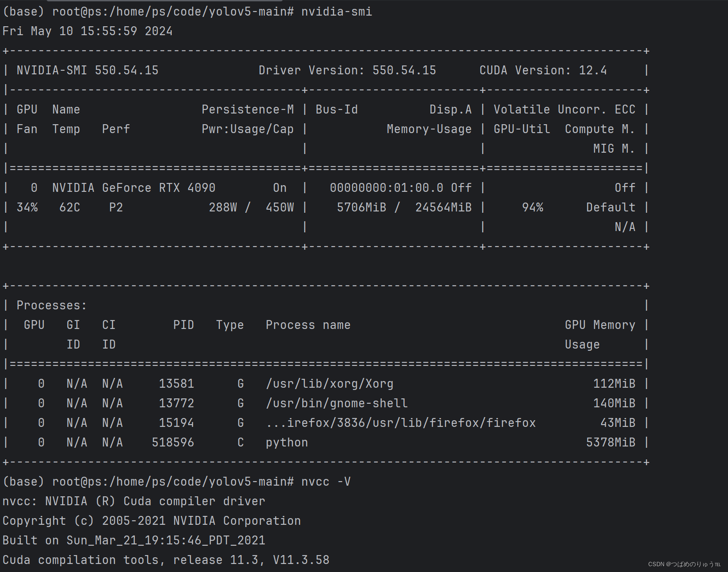Click the 'GPU Memory' column header

600,325
